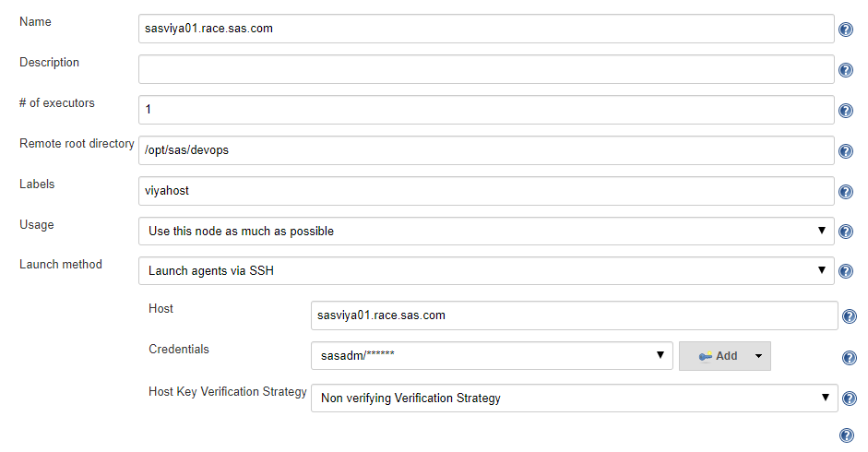Screen dimensions: 868x452
Task: Focus the empty Description field
Action: tap(486, 69)
